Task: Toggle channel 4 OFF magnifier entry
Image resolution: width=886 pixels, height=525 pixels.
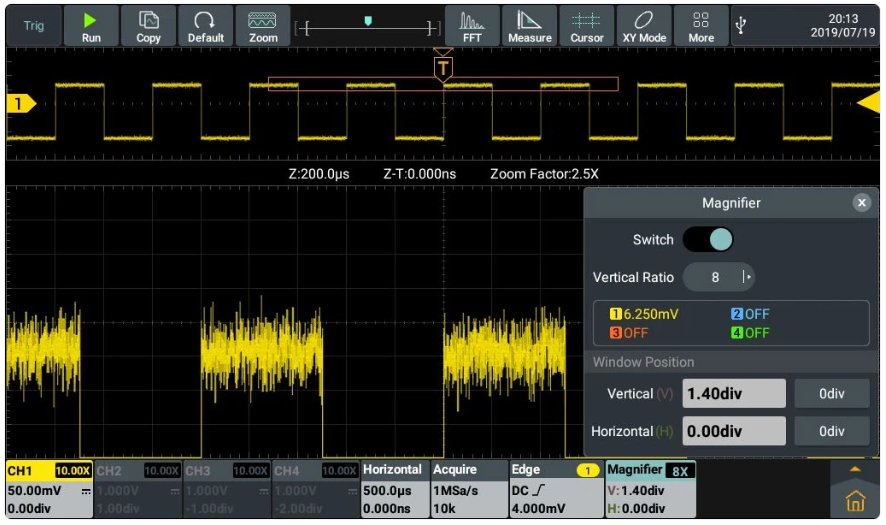Action: click(750, 333)
